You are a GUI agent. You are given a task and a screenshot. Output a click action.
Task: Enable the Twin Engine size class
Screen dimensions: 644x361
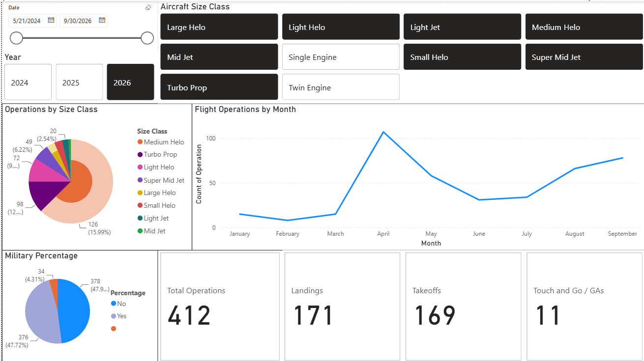click(x=341, y=87)
